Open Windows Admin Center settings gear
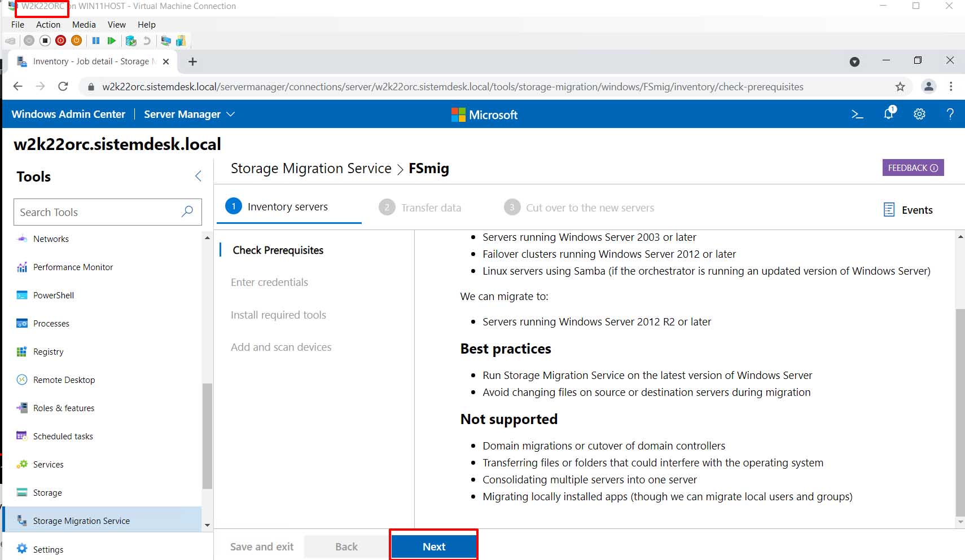965x560 pixels. (x=919, y=114)
